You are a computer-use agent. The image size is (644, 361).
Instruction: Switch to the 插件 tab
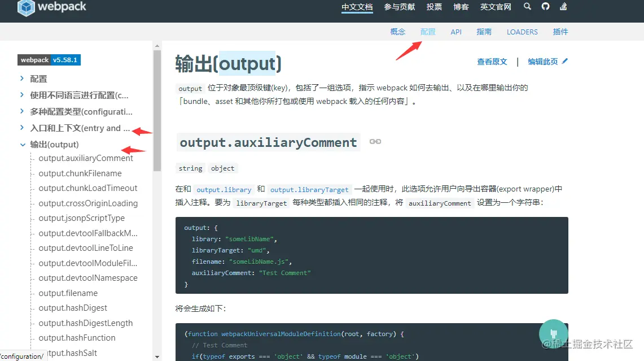pyautogui.click(x=560, y=32)
